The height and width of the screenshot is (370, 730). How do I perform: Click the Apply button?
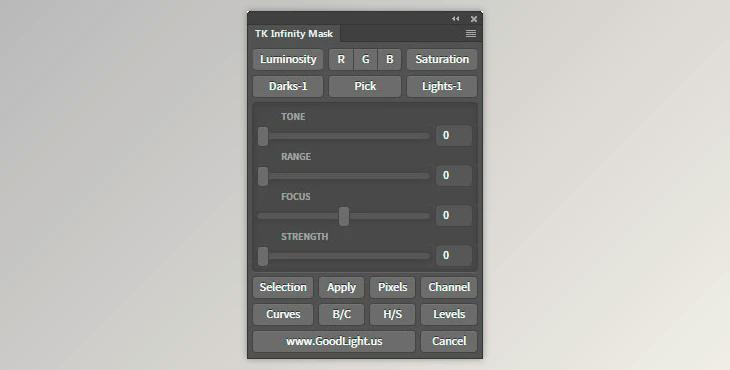341,287
